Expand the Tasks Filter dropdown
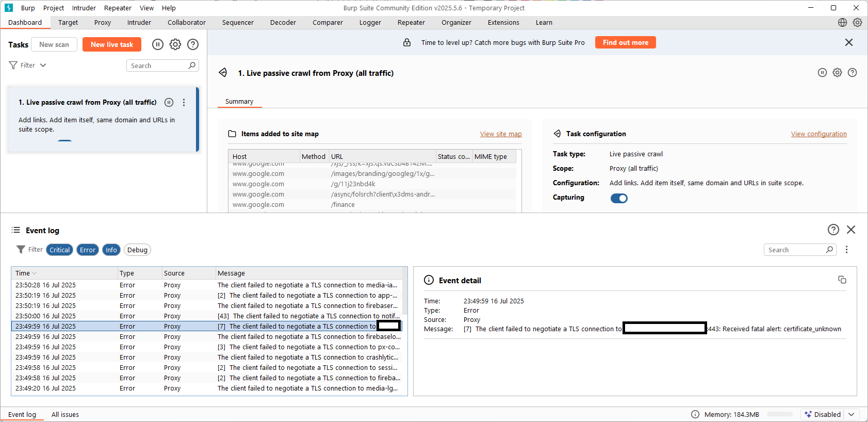The image size is (868, 422). pyautogui.click(x=43, y=65)
